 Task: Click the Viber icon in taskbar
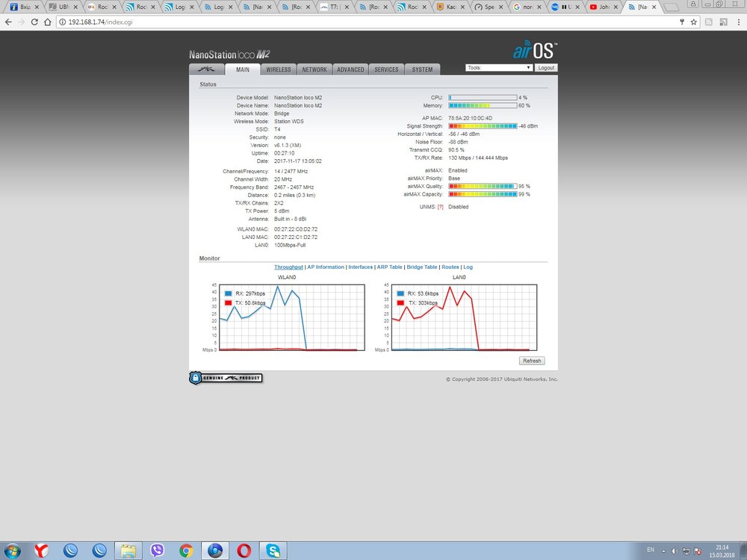[x=158, y=550]
